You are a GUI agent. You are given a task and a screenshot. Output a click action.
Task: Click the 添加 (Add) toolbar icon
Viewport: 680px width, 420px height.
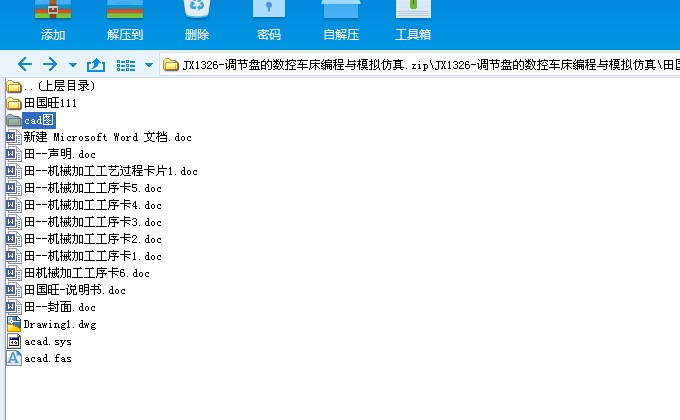pos(53,10)
